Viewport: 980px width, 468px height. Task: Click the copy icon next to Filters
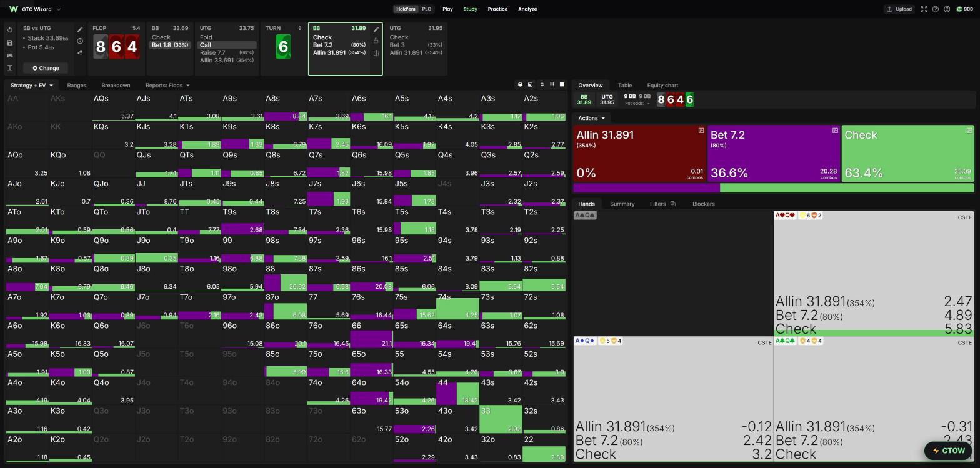[x=673, y=204]
